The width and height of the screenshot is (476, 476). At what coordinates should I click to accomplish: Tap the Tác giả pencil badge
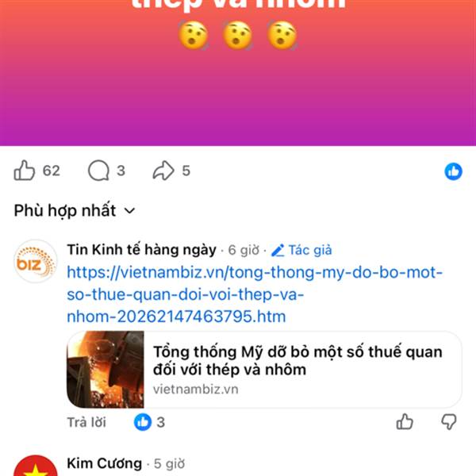coord(301,250)
